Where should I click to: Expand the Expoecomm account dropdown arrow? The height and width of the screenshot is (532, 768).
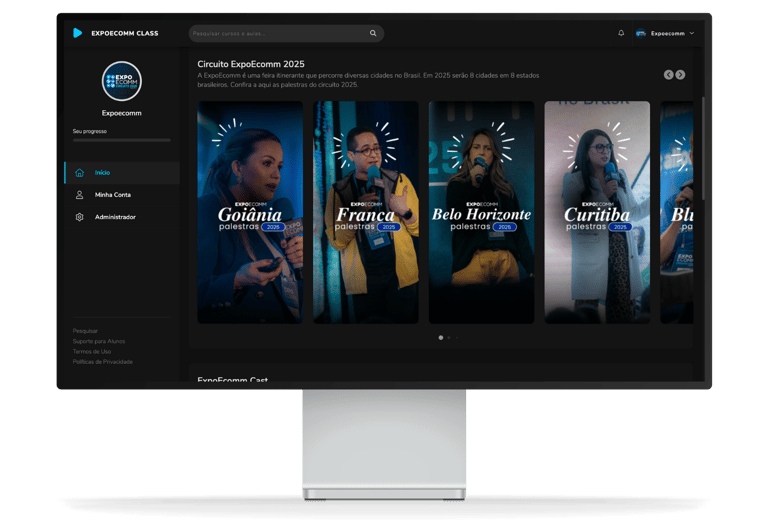[x=692, y=33]
